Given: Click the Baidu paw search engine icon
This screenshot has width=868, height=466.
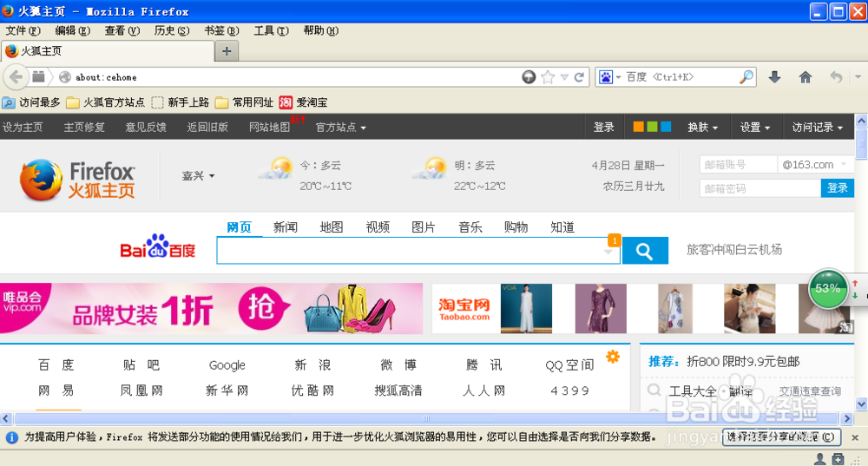Looking at the screenshot, I should point(606,77).
